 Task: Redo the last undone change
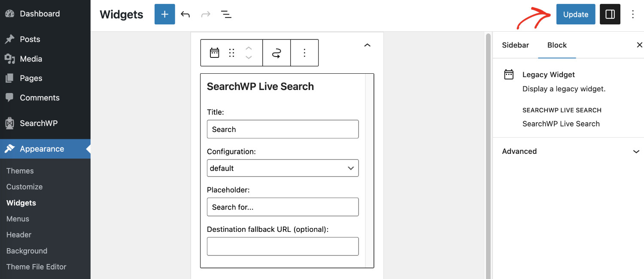pyautogui.click(x=206, y=14)
